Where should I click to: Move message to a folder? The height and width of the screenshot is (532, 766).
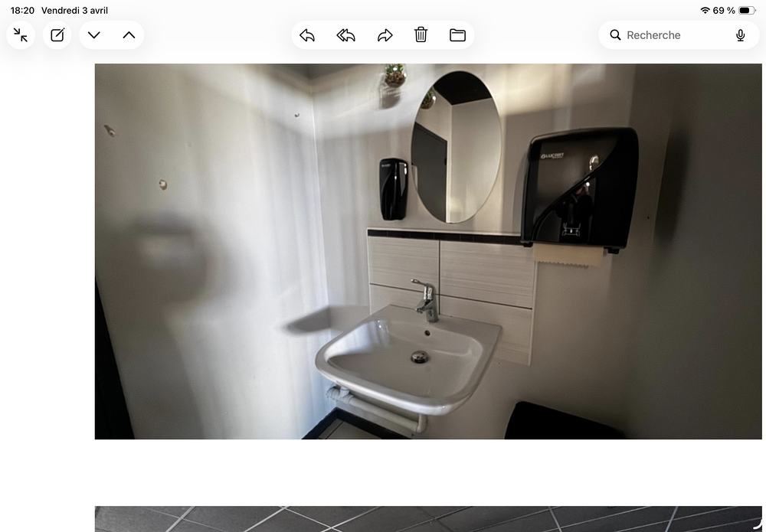click(458, 35)
